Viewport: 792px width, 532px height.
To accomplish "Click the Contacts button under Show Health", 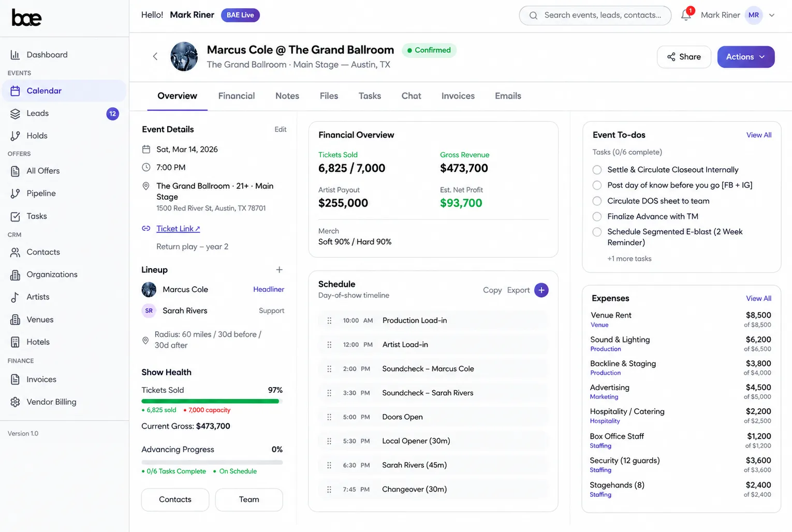I will pyautogui.click(x=175, y=499).
